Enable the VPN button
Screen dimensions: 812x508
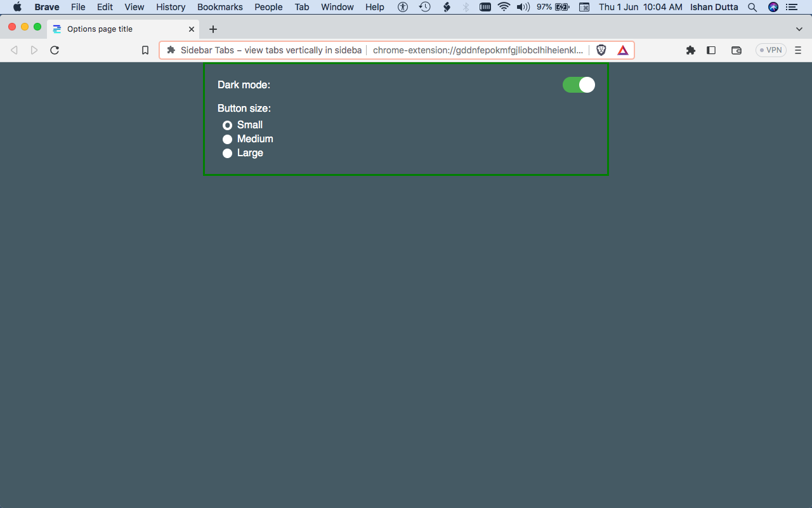pyautogui.click(x=770, y=50)
